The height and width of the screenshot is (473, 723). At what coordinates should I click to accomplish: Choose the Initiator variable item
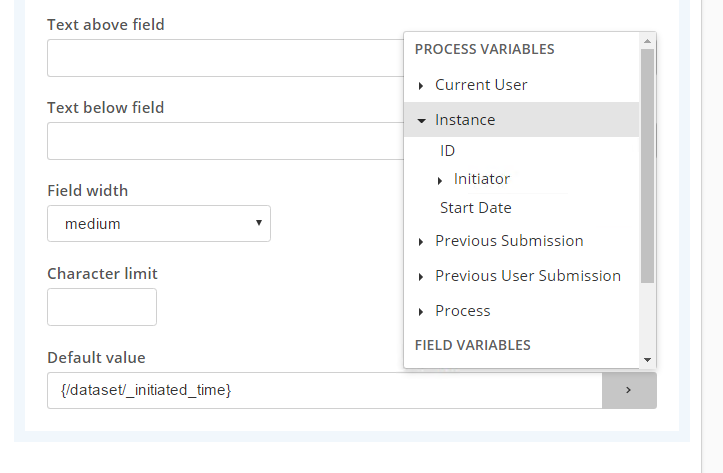pyautogui.click(x=481, y=179)
